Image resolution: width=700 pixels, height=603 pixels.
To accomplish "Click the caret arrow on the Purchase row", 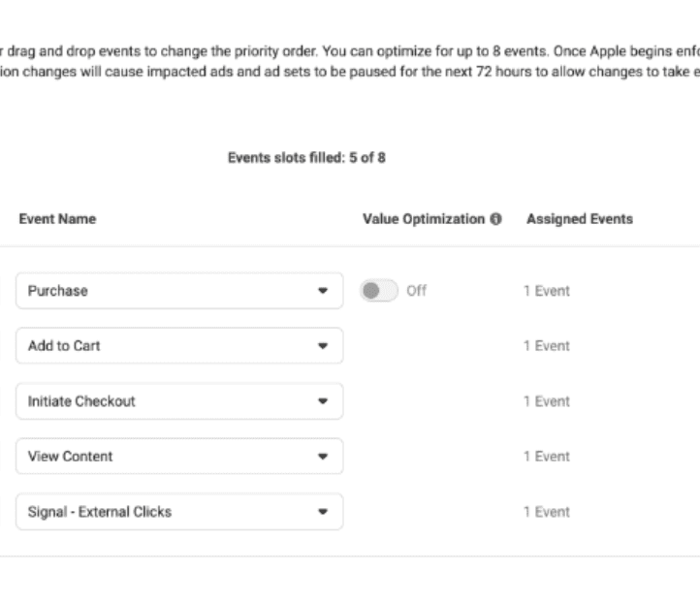I will [323, 291].
